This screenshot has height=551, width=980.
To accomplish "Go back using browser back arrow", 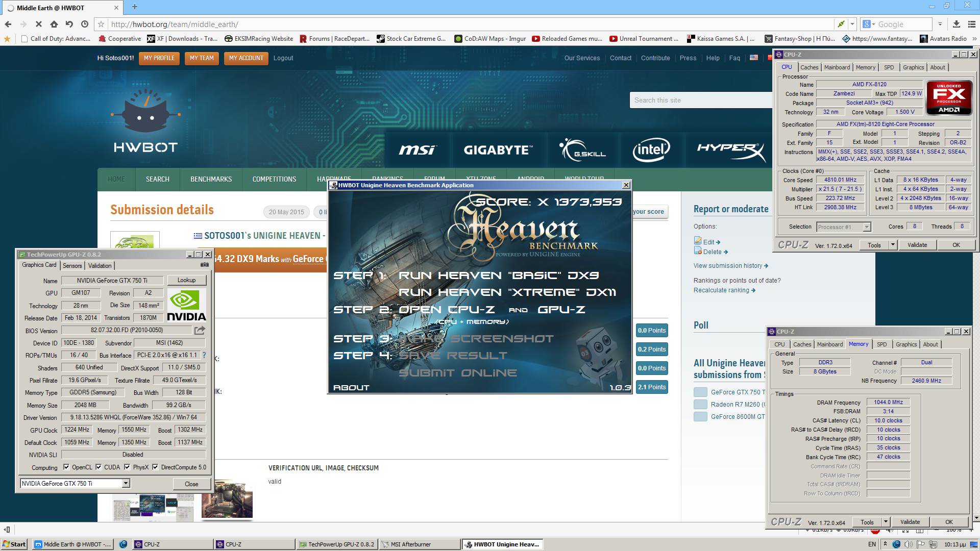I will click(x=8, y=24).
